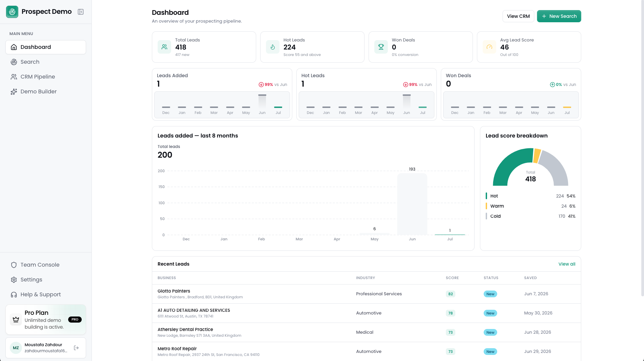Click the Demo Builder sparkle icon

click(14, 92)
